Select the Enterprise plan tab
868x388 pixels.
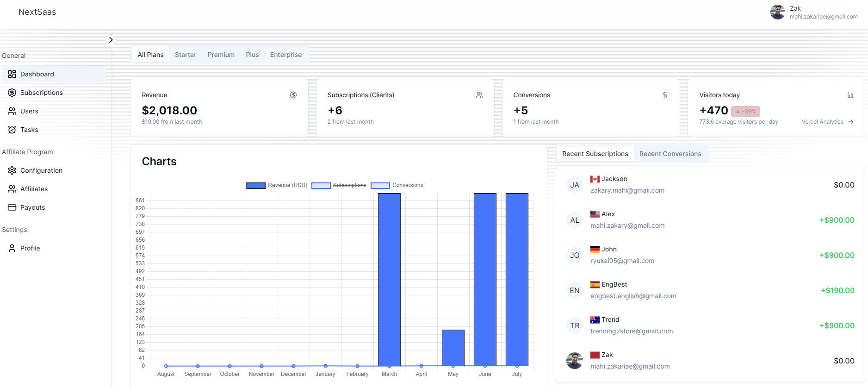pos(286,55)
